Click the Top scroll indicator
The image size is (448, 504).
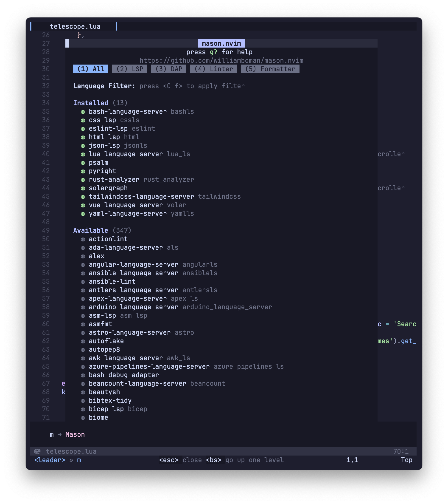[x=407, y=460]
